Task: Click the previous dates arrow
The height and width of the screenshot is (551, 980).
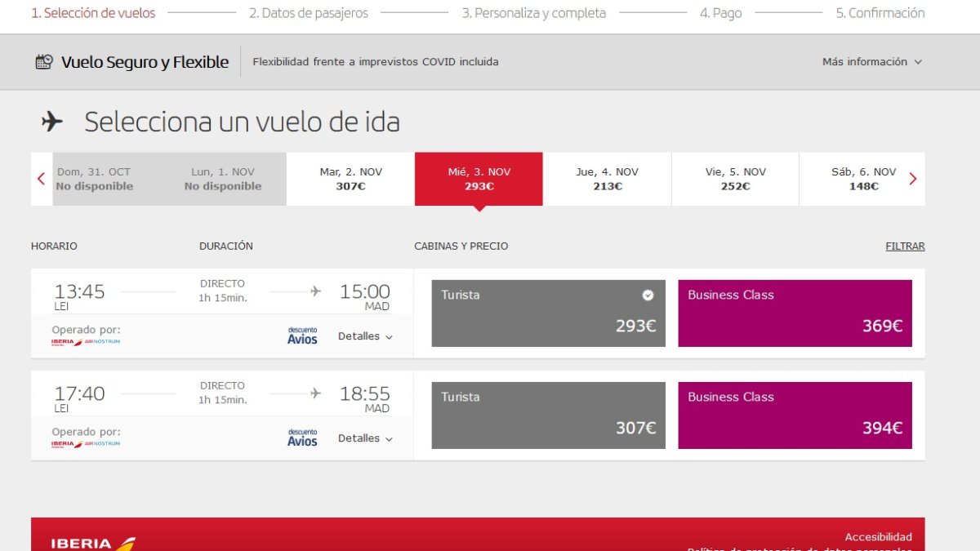Action: coord(41,179)
